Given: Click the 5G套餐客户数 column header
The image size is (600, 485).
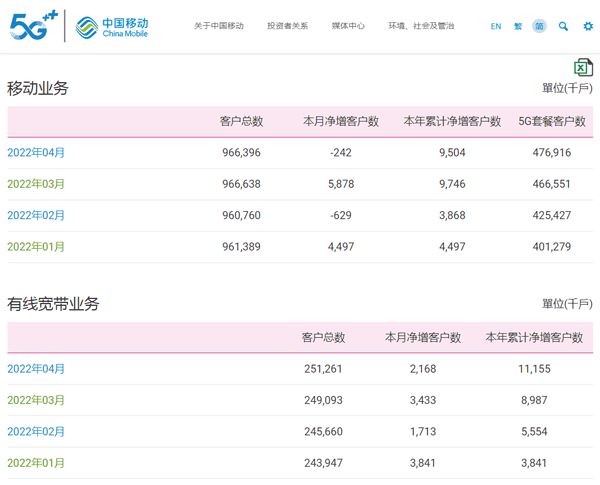Looking at the screenshot, I should (x=551, y=121).
